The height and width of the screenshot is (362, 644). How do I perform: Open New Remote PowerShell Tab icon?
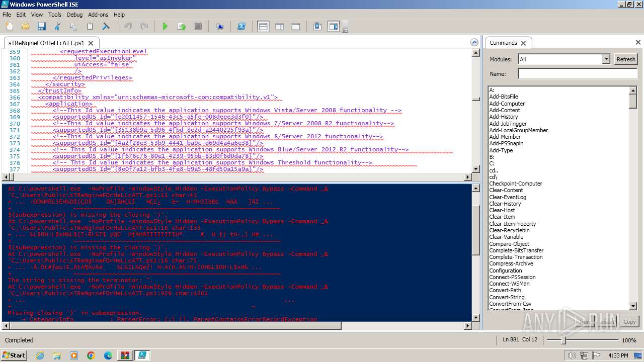click(220, 27)
